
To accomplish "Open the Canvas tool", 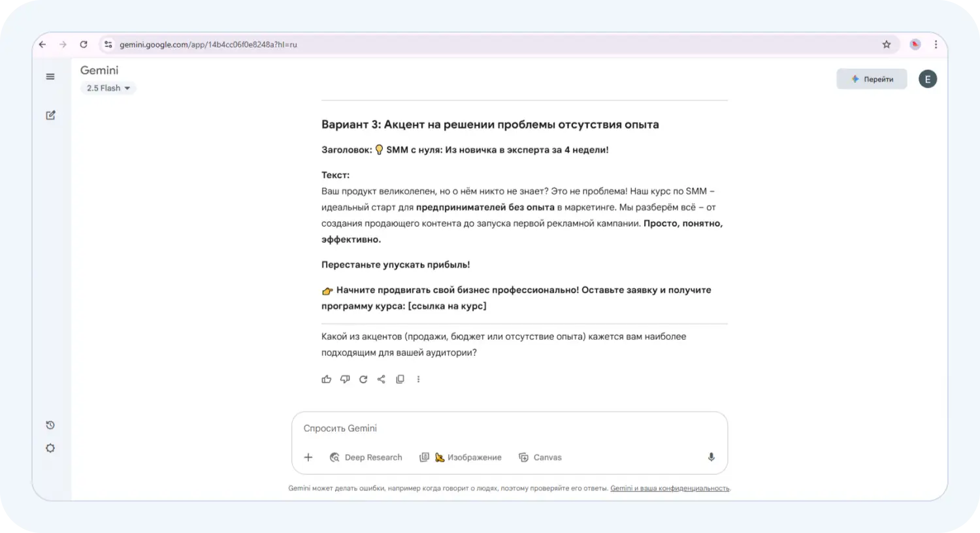I will click(x=540, y=457).
